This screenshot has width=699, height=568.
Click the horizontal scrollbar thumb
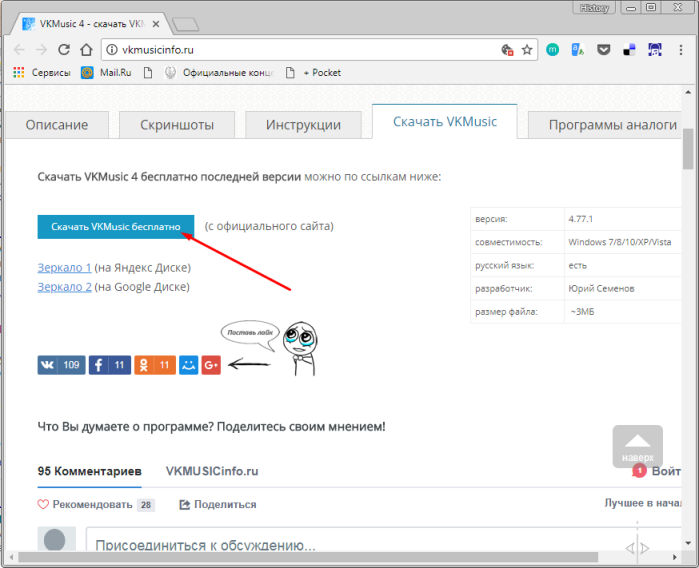[308, 557]
